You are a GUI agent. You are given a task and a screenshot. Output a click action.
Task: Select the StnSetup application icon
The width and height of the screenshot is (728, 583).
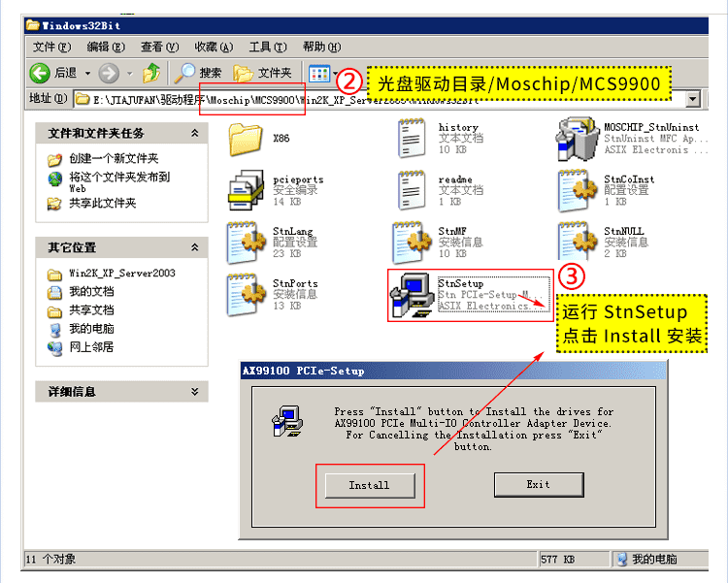coord(413,295)
